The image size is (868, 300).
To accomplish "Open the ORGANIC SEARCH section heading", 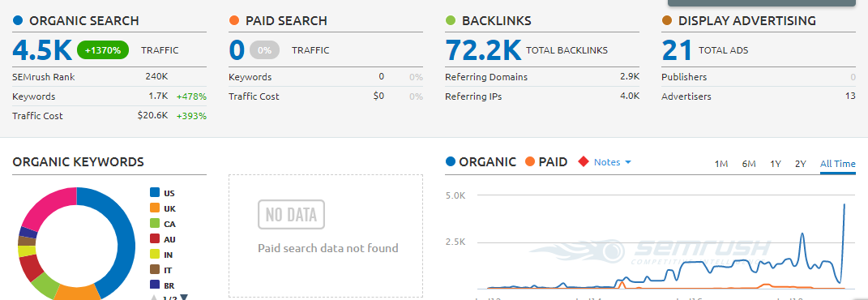I will coord(83,21).
